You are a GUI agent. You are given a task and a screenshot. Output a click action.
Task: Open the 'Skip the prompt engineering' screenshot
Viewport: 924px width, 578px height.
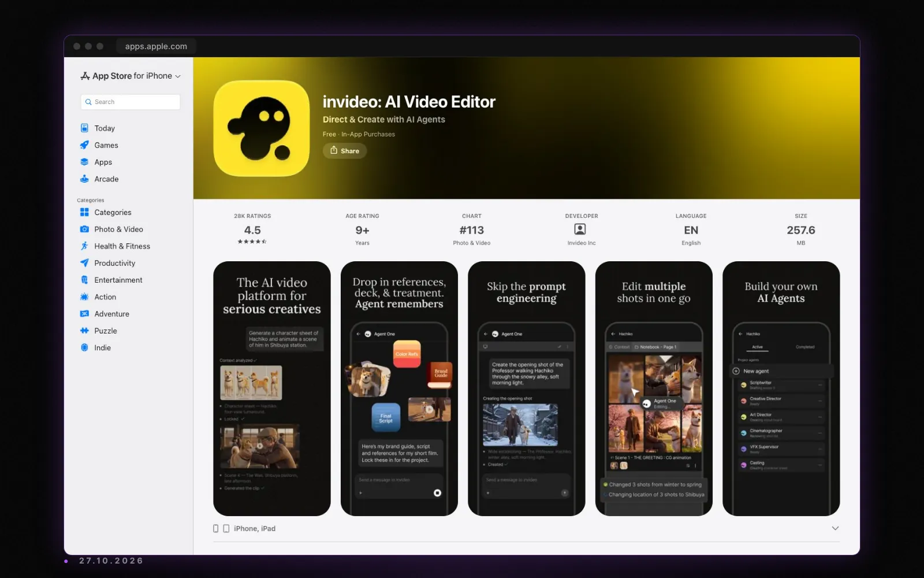(527, 388)
